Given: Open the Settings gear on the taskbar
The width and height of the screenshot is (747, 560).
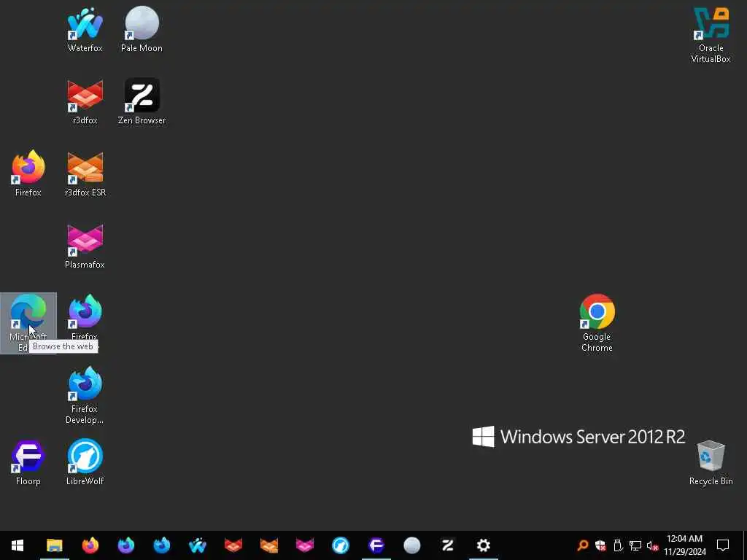Looking at the screenshot, I should coord(483,545).
